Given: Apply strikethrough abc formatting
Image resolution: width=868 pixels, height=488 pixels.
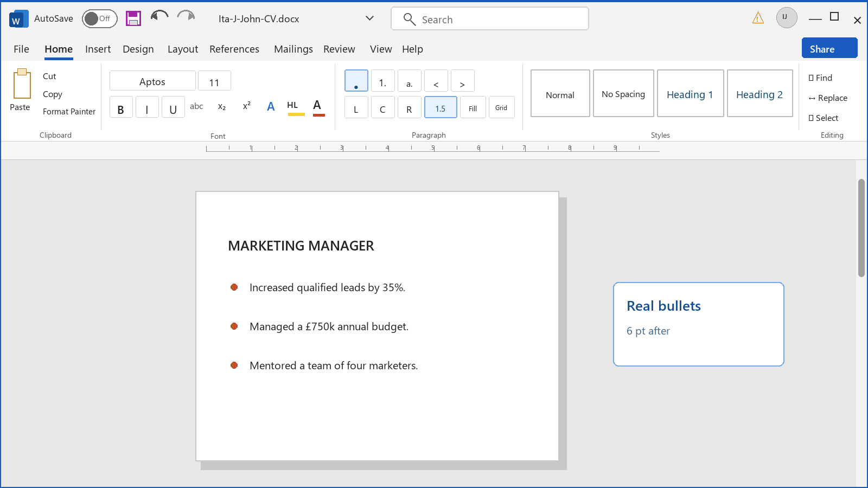Looking at the screenshot, I should (196, 106).
